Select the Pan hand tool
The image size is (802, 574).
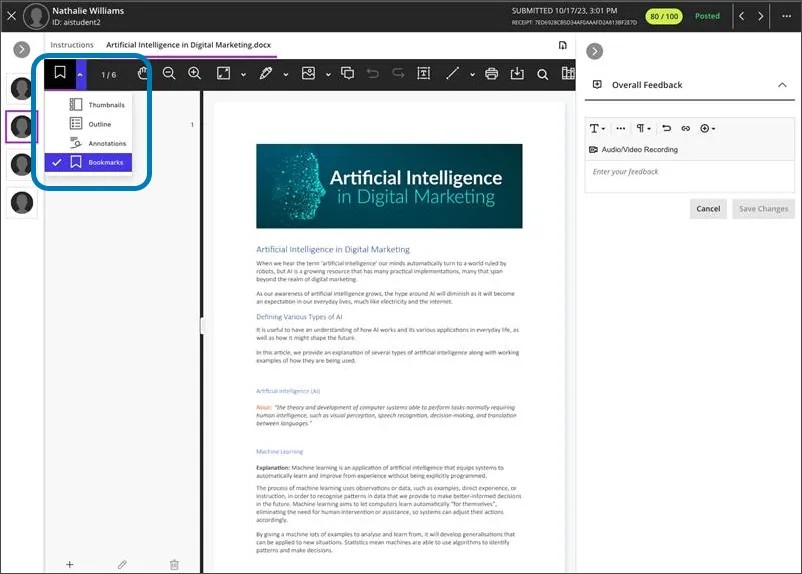(x=143, y=73)
